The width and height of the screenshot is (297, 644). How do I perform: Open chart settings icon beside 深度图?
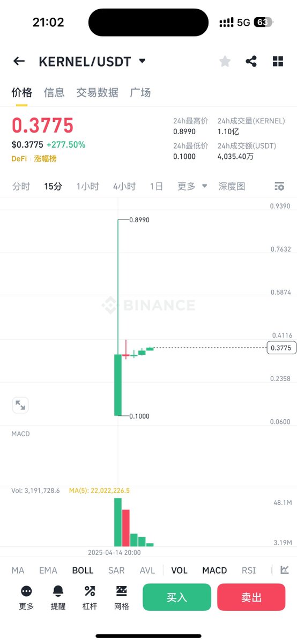(x=279, y=186)
